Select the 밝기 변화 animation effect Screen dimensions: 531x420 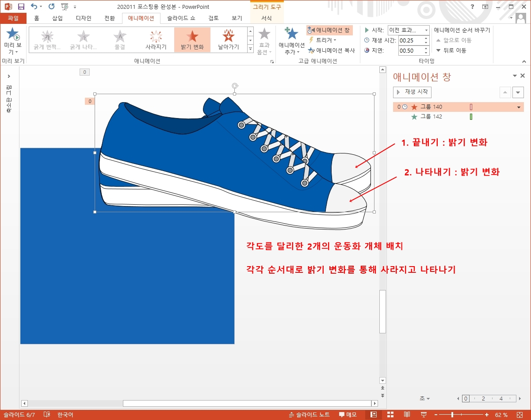tap(192, 40)
